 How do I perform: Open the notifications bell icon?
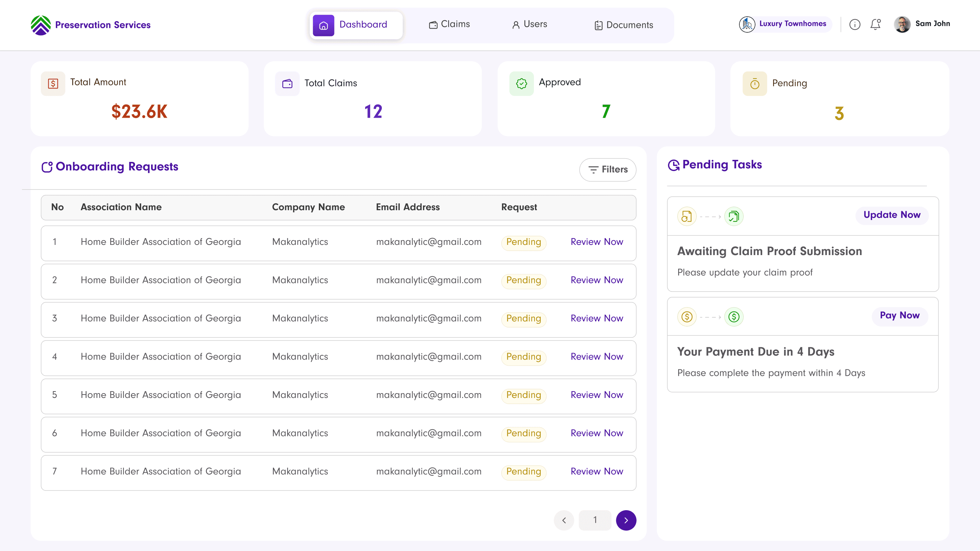[876, 24]
